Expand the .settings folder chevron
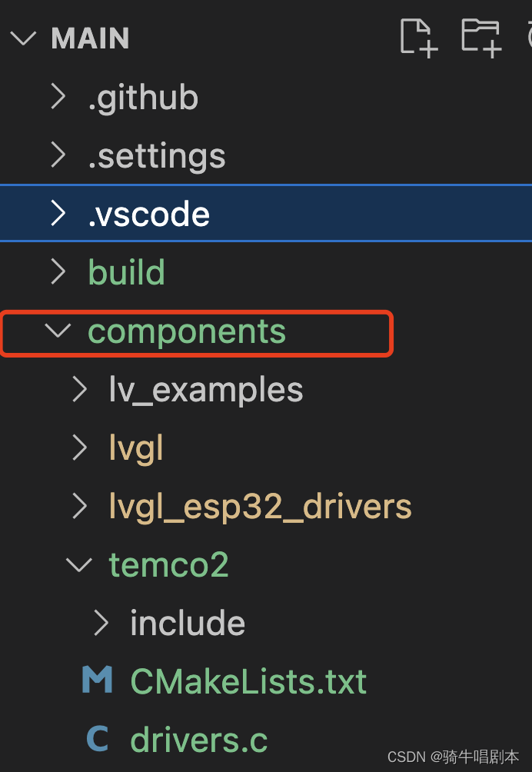The width and height of the screenshot is (532, 772). 58,155
